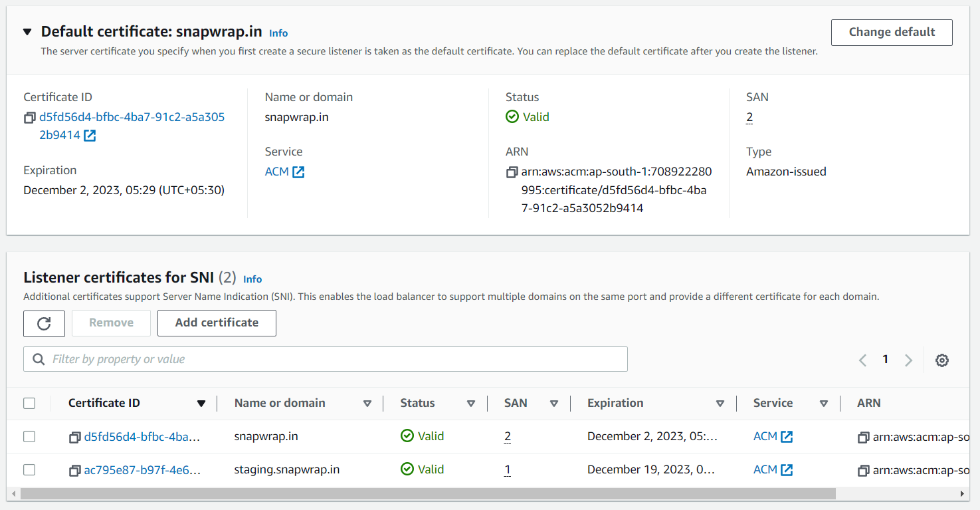Copy ARN in the snapwrap.in table row
980x510 pixels.
tap(863, 438)
